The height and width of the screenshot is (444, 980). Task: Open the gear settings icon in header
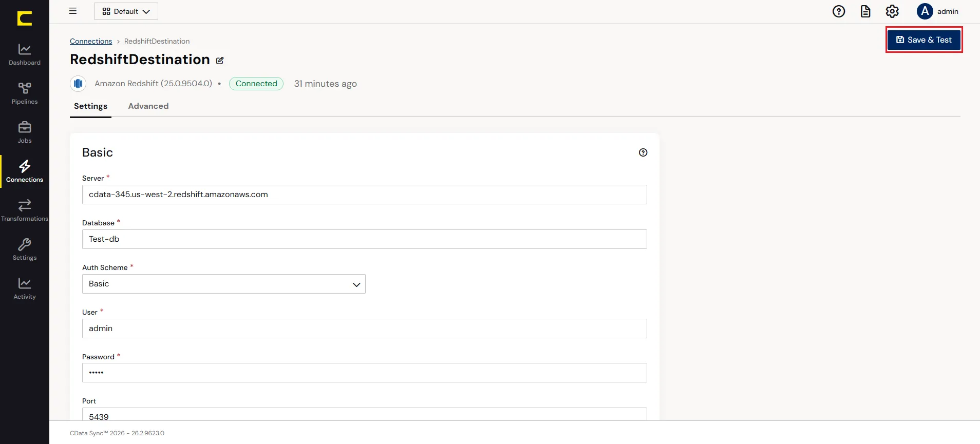point(892,11)
